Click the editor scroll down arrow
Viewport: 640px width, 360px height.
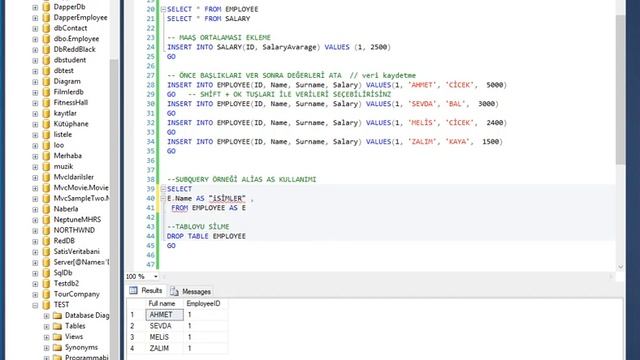[x=620, y=267]
